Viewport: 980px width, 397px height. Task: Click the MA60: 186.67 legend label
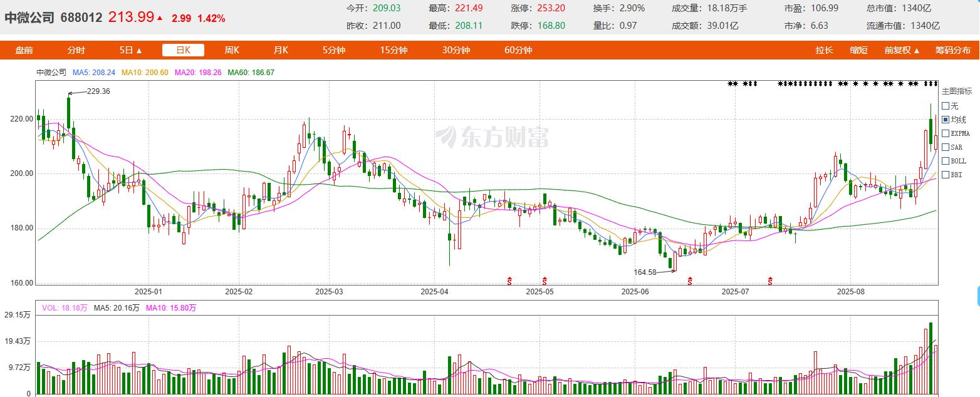tap(251, 73)
